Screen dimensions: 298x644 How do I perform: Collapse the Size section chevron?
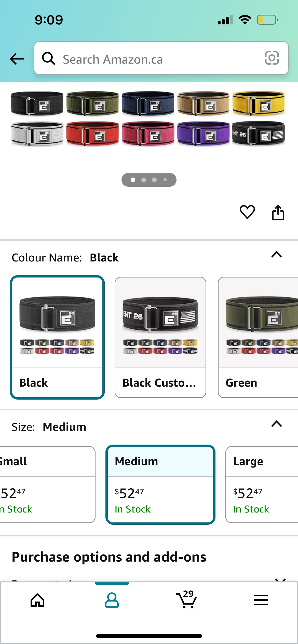click(x=277, y=424)
